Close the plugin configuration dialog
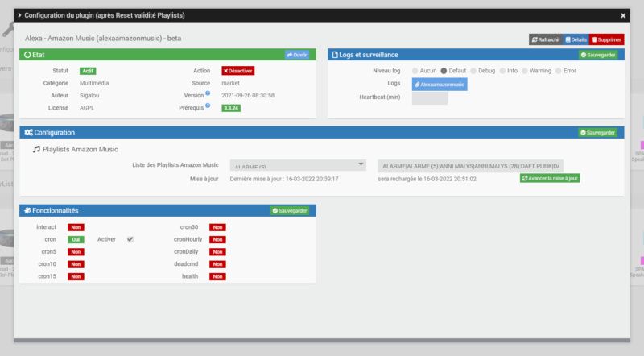Viewport: 644px width, 356px height. [622, 15]
